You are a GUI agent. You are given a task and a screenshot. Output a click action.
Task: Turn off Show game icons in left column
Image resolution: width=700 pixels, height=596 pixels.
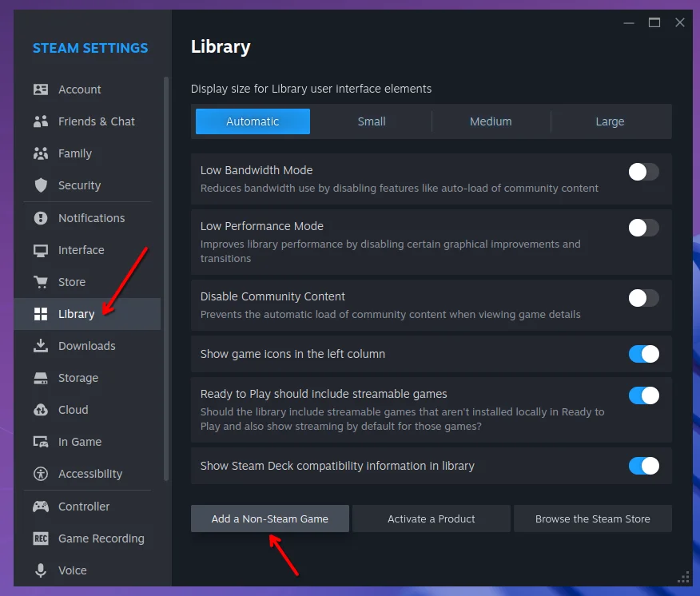644,354
